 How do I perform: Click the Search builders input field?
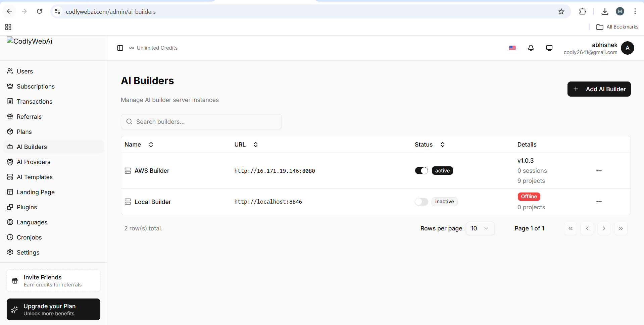click(x=201, y=122)
